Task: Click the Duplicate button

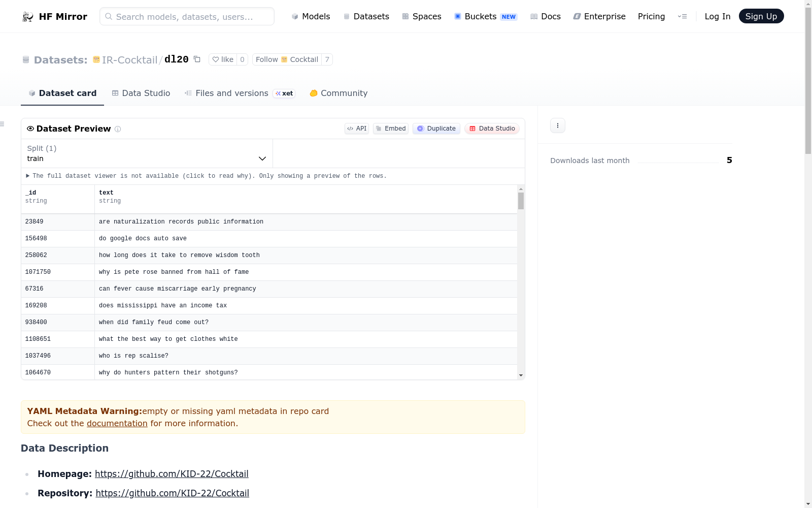Action: point(436,129)
